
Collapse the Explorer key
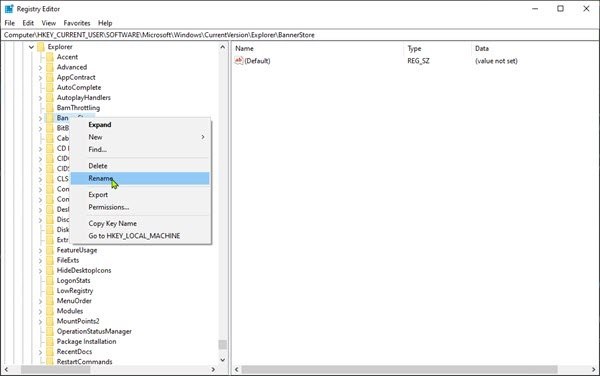pyautogui.click(x=31, y=47)
